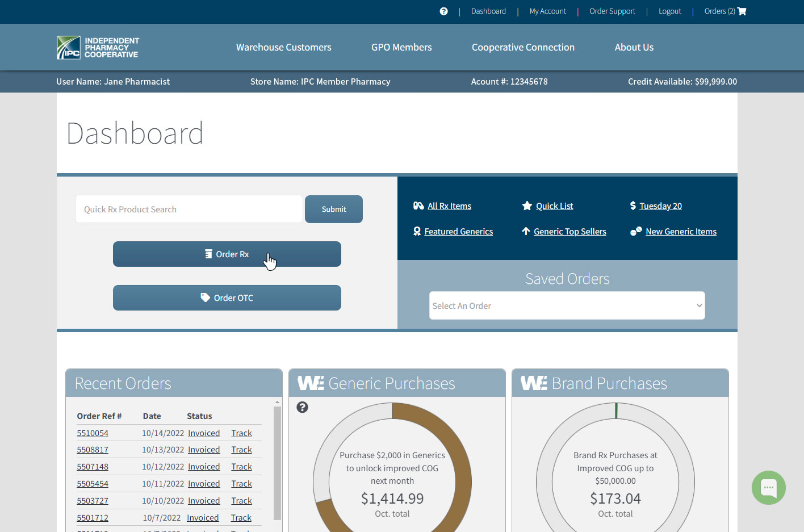Open GPO Members menu
Image resolution: width=804 pixels, height=532 pixels.
point(401,47)
